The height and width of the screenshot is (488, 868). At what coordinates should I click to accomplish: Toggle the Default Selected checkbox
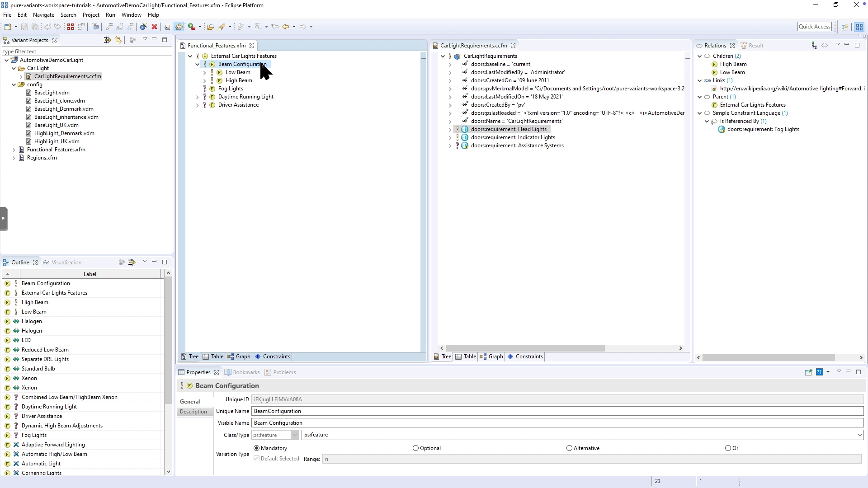click(257, 459)
